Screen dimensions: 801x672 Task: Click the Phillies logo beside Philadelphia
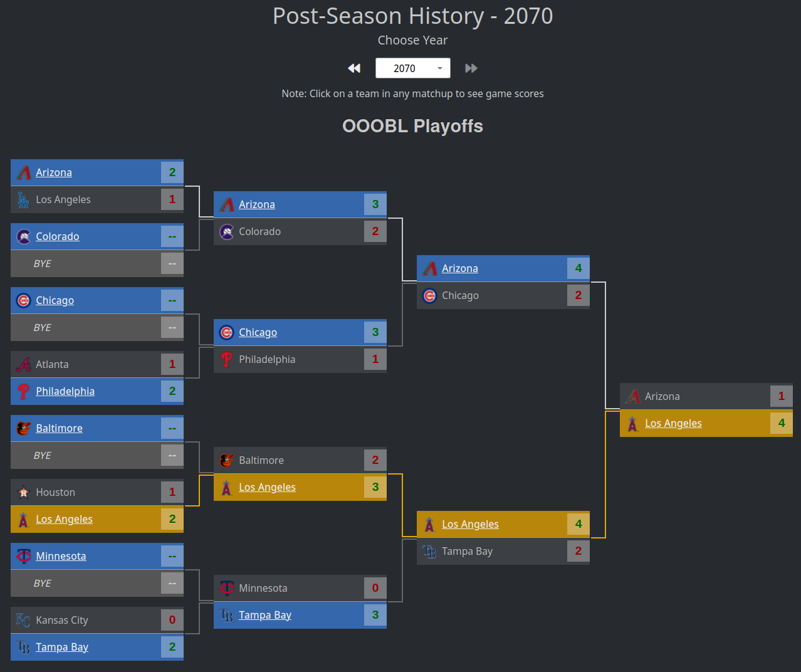tap(23, 391)
